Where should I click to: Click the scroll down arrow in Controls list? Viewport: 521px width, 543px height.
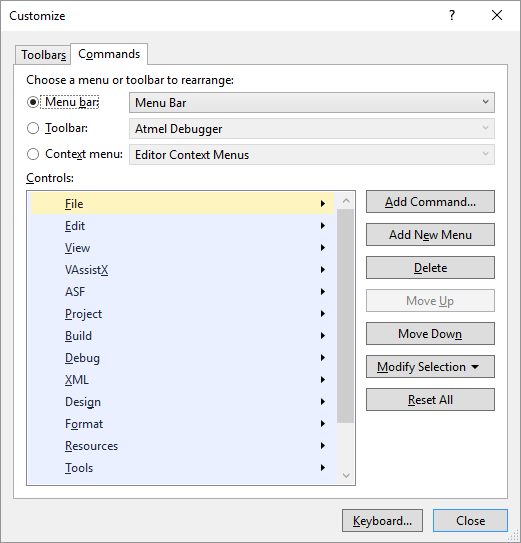346,475
